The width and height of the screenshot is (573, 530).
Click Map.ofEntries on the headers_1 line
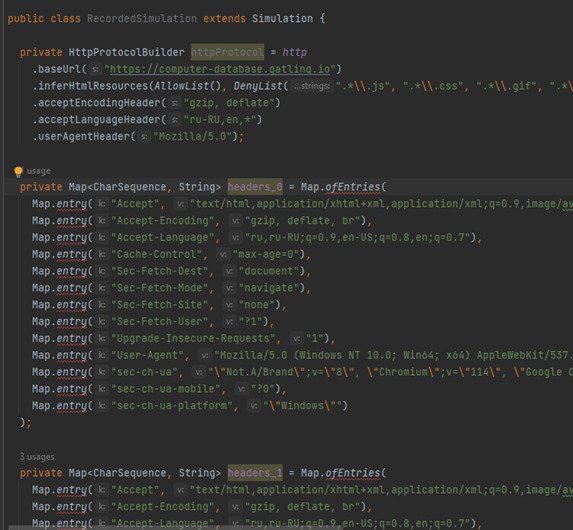341,473
